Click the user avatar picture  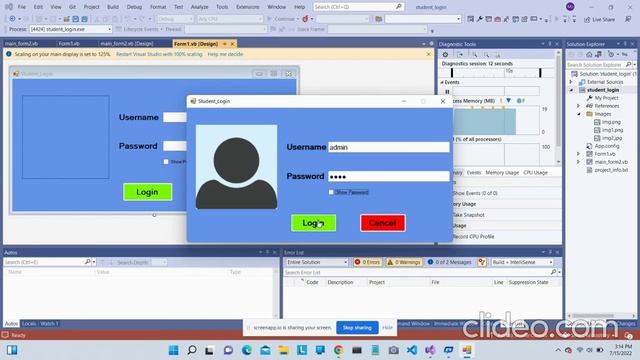[x=236, y=167]
